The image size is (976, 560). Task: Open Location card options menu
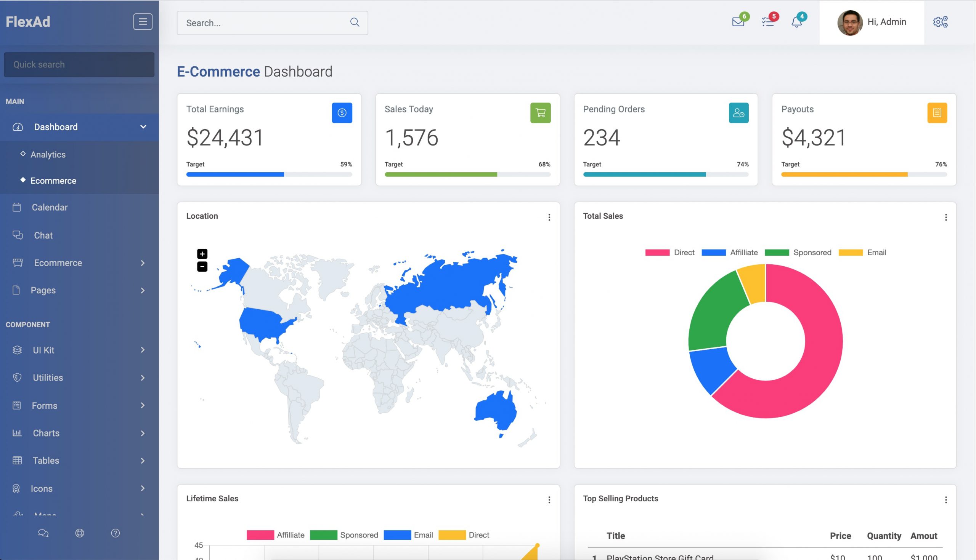[549, 217]
